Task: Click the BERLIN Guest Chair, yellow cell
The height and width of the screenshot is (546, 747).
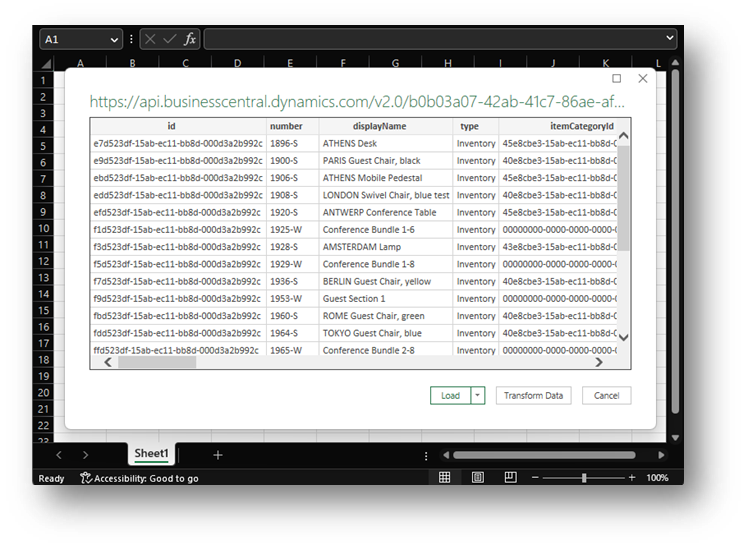Action: [385, 281]
